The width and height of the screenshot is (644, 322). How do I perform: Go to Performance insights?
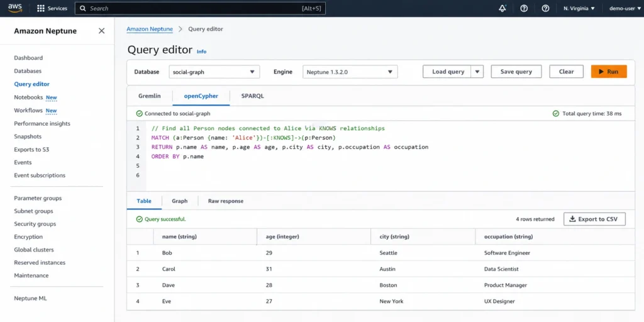tap(42, 124)
